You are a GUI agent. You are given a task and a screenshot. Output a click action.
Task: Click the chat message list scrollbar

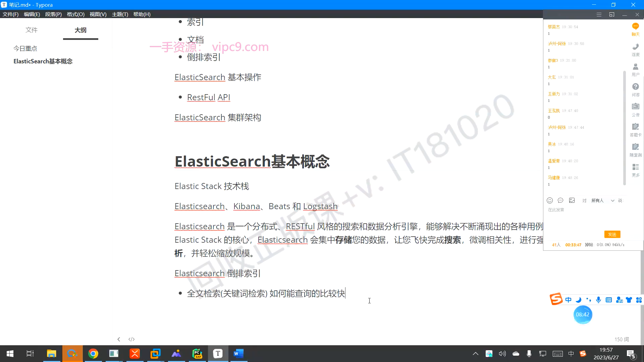624,127
